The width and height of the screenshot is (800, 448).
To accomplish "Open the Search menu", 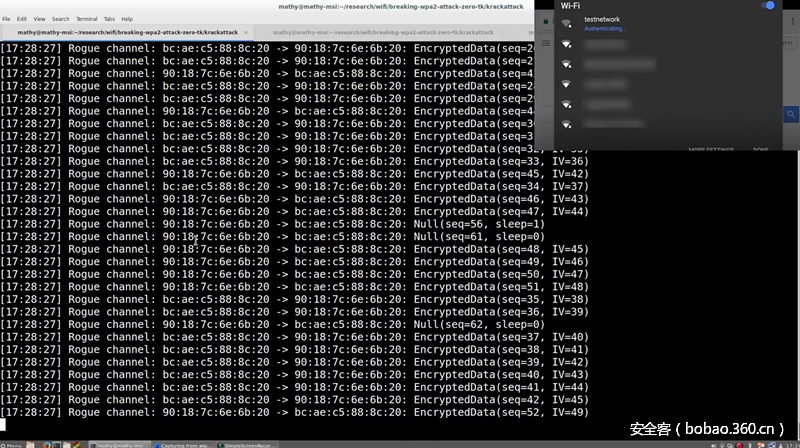I will pyautogui.click(x=61, y=19).
